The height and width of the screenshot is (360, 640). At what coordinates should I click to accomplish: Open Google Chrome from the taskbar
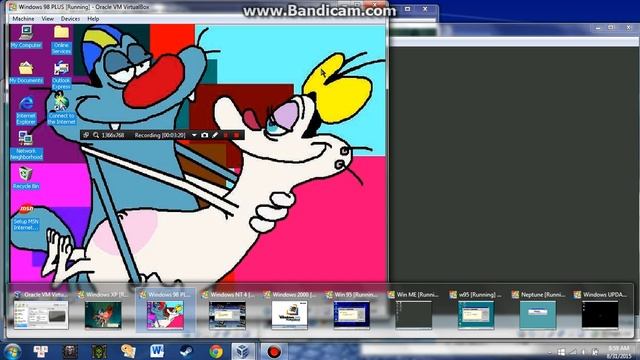click(x=216, y=351)
